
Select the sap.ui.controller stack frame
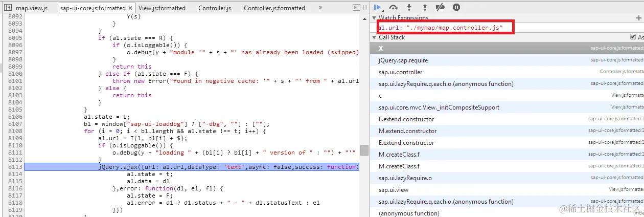pos(507,72)
